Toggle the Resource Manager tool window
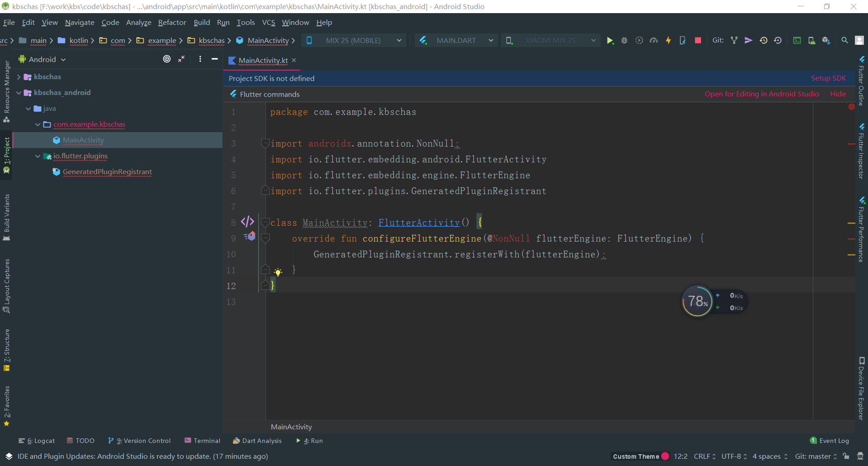Screen dimensions: 868x466 pyautogui.click(x=6, y=91)
